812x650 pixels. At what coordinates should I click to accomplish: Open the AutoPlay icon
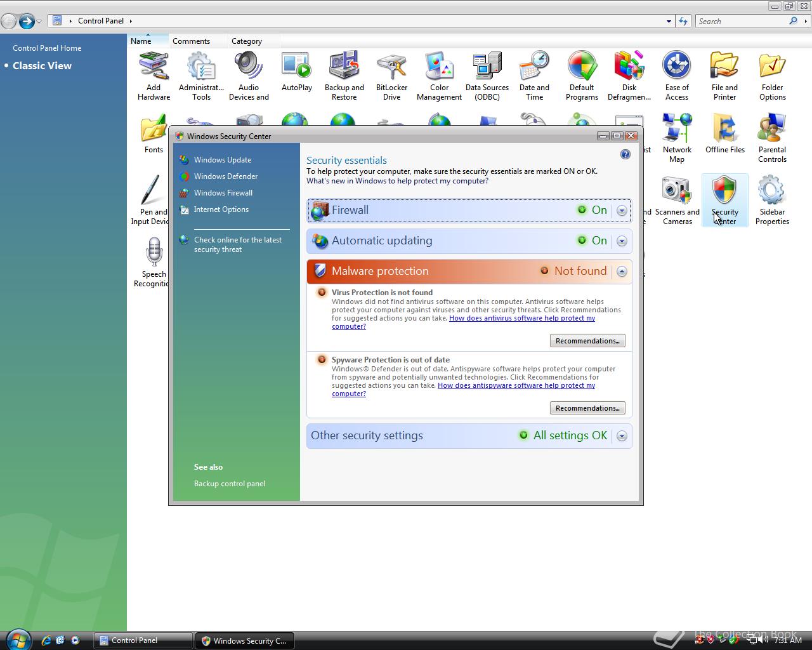296,72
